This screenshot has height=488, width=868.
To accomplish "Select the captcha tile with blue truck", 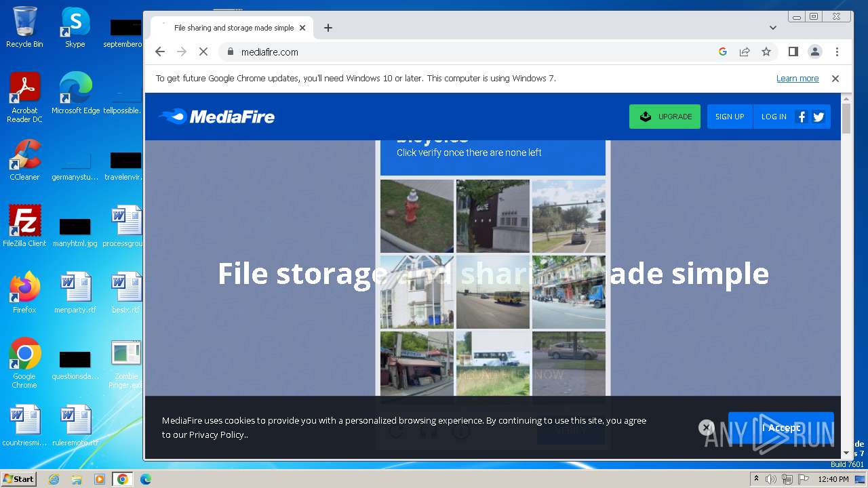I will pos(569,292).
